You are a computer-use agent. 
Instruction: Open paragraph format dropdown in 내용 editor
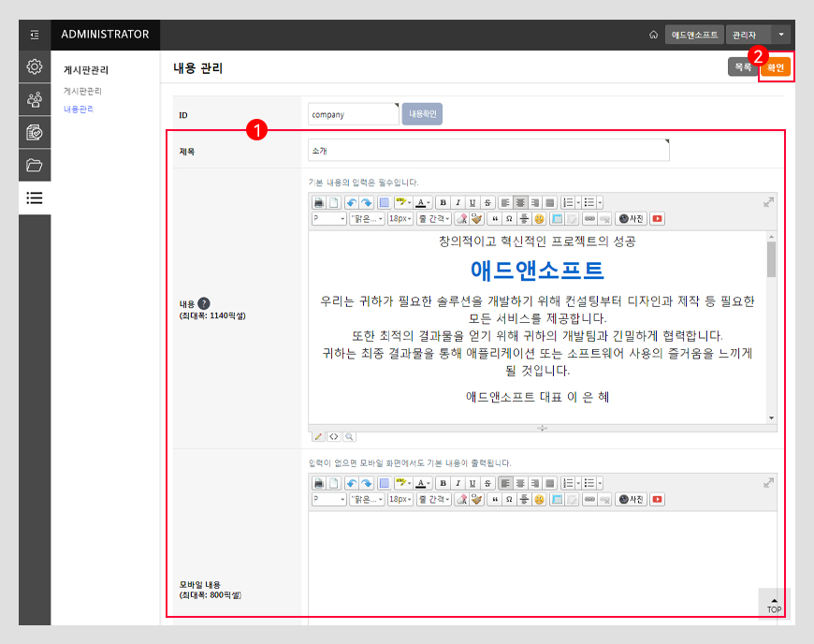328,219
